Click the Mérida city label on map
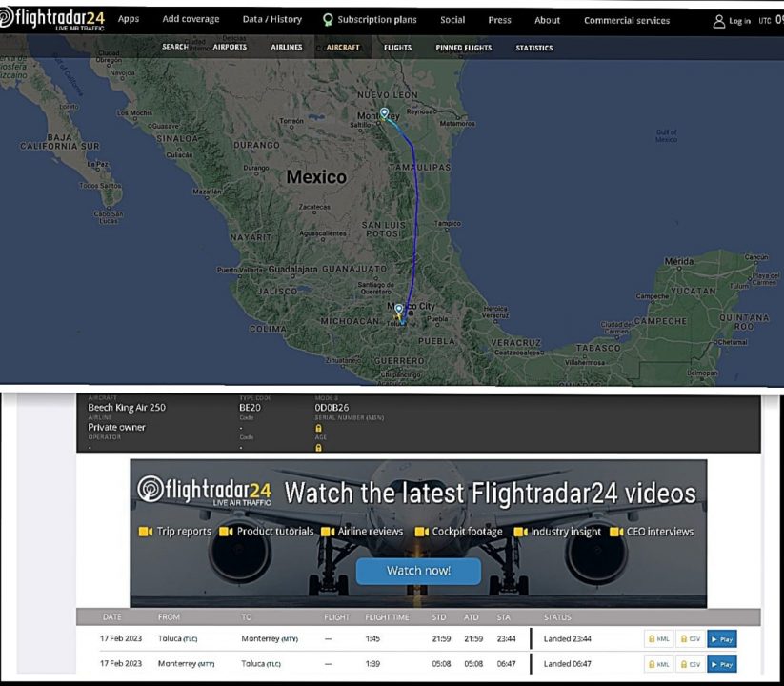 tap(679, 261)
